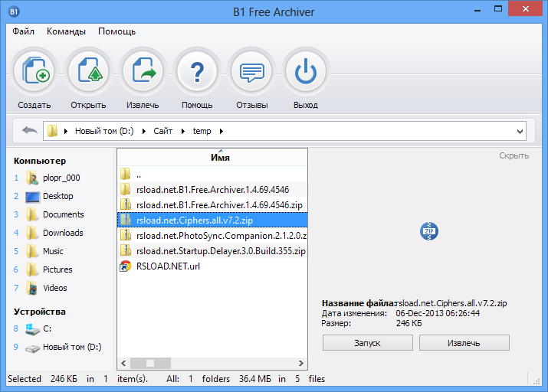This screenshot has width=548, height=392.
Task: Open the Помощь menu in menu bar
Action: click(x=116, y=31)
